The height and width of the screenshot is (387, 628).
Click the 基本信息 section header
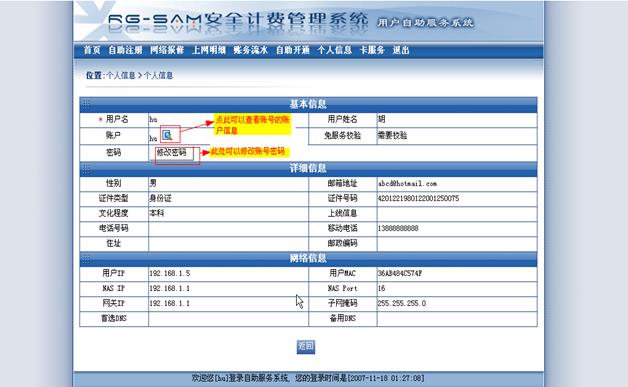[308, 104]
